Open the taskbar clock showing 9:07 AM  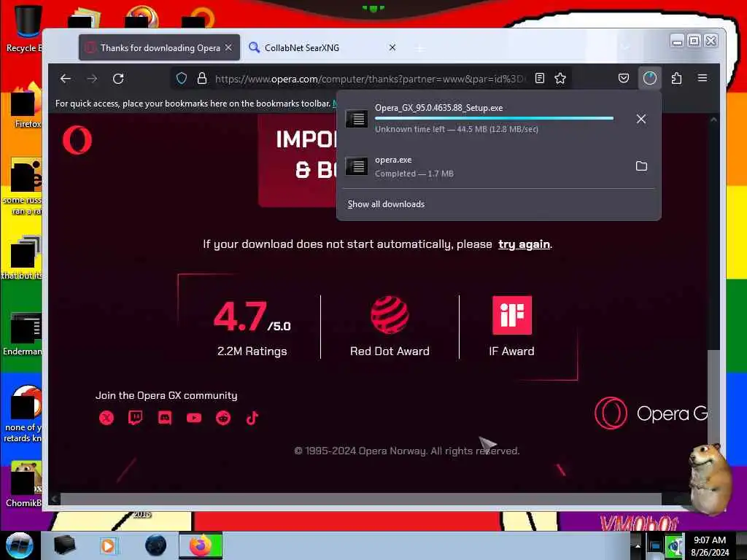[x=710, y=545]
